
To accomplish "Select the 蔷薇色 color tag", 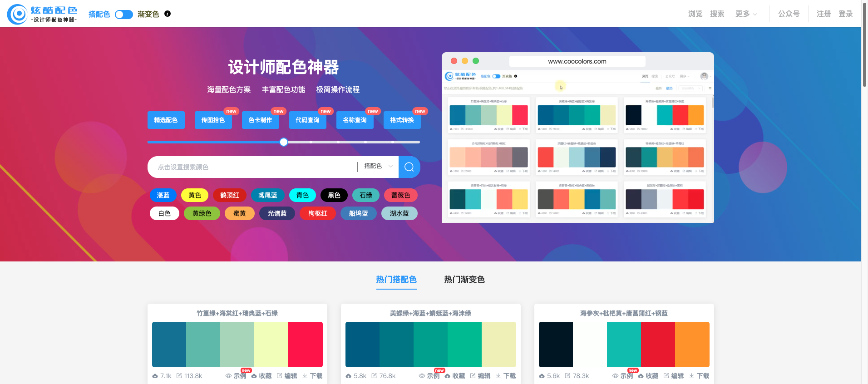I will pos(401,195).
